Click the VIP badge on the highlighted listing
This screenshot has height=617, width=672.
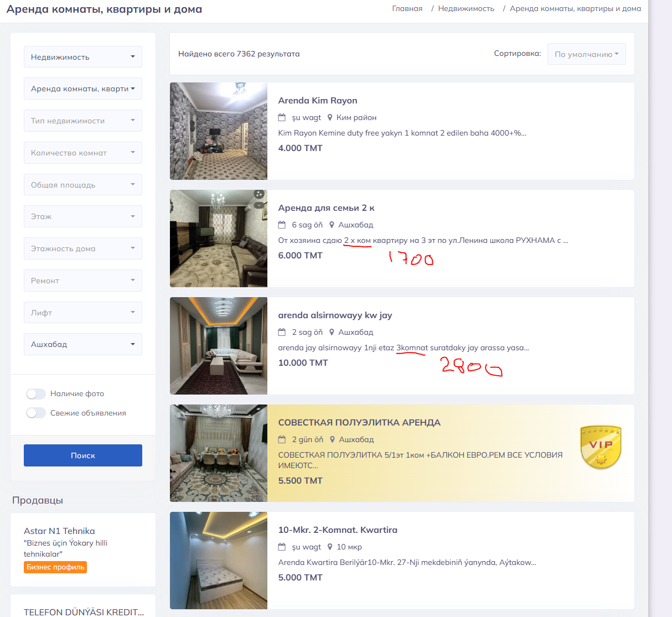[x=601, y=447]
